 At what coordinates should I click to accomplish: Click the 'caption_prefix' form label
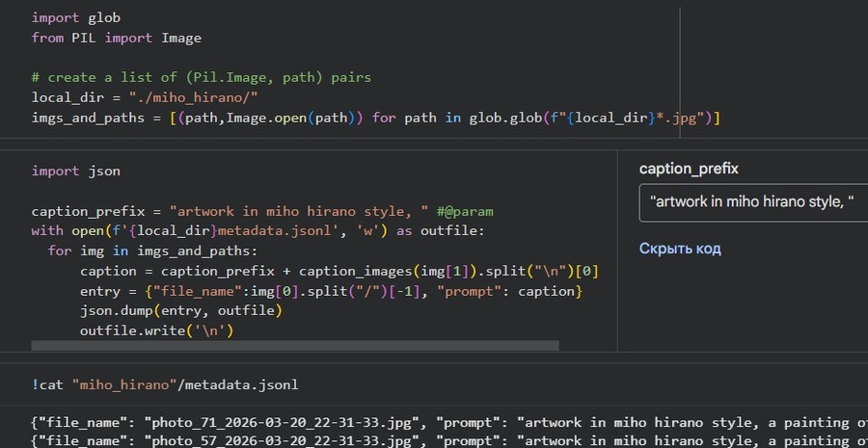(689, 169)
